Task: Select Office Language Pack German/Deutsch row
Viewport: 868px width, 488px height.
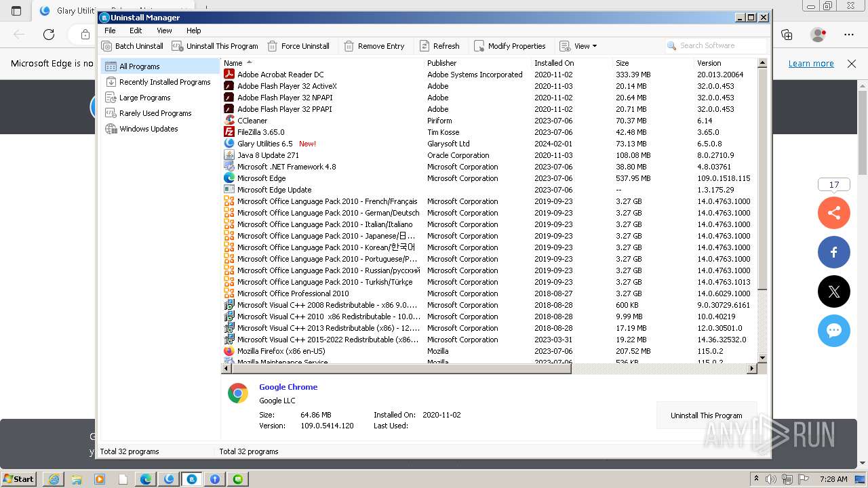Action: tap(489, 213)
